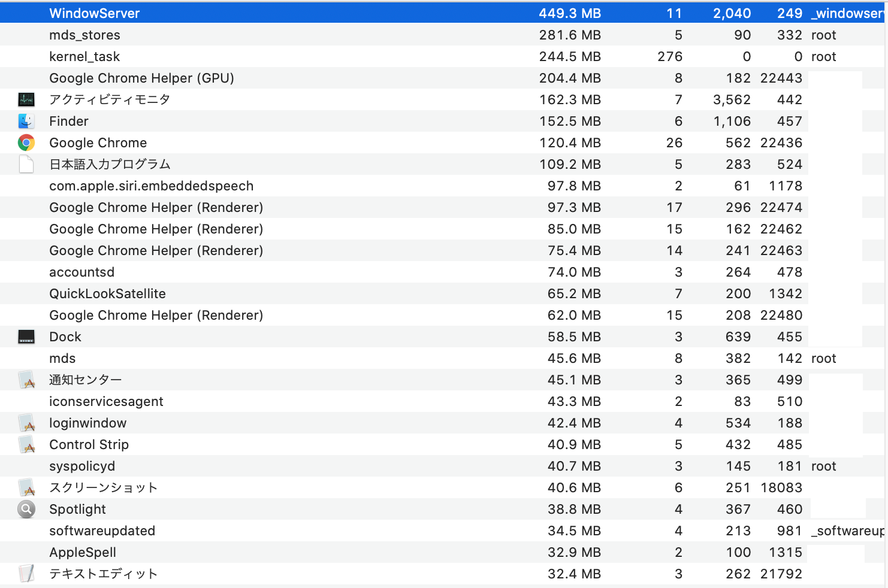The height and width of the screenshot is (588, 888).
Task: Select the mds_stores process name
Action: click(84, 35)
